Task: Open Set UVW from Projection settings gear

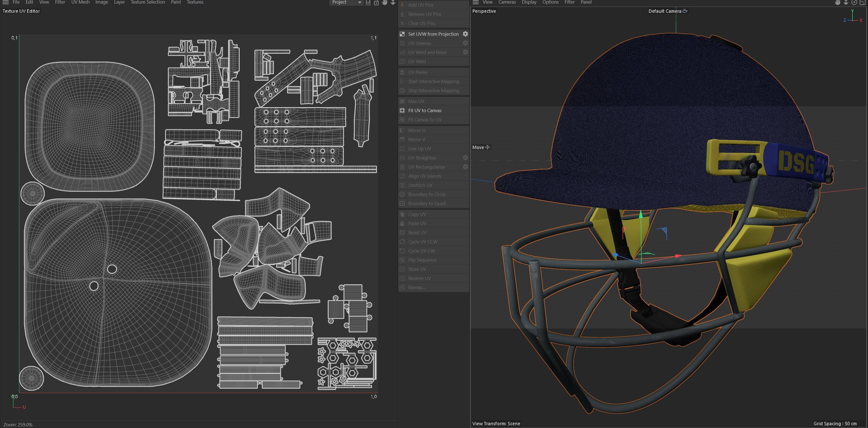Action: [465, 34]
